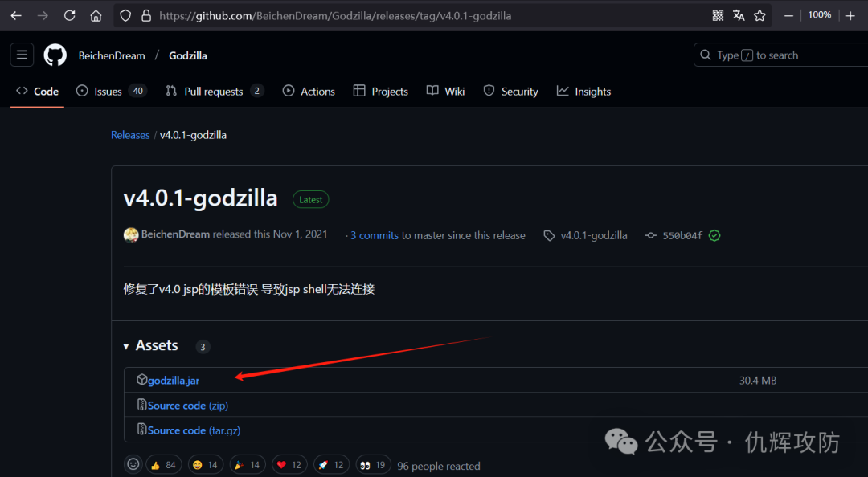Screen dimensions: 868x477
Task: Click the Latest release badge
Action: 310,200
